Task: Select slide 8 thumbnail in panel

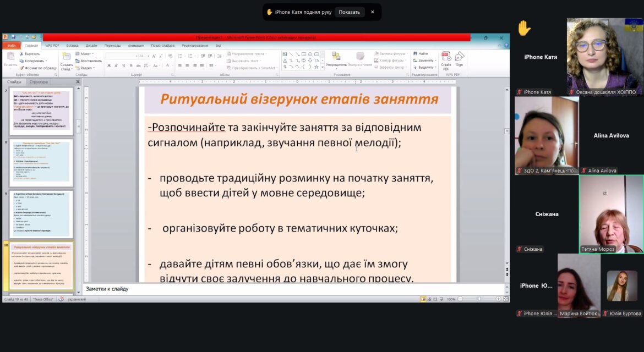Action: tap(41, 162)
